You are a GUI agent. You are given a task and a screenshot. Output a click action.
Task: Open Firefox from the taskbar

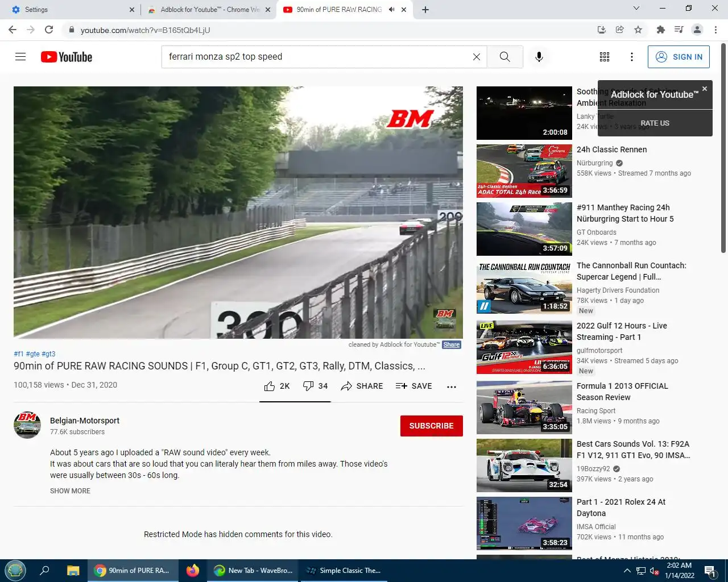click(x=193, y=571)
